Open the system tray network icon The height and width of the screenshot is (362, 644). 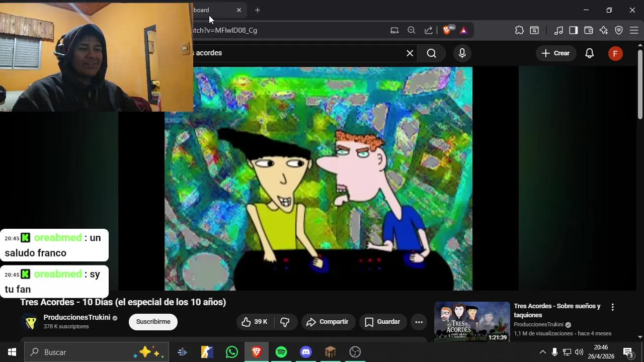click(567, 352)
